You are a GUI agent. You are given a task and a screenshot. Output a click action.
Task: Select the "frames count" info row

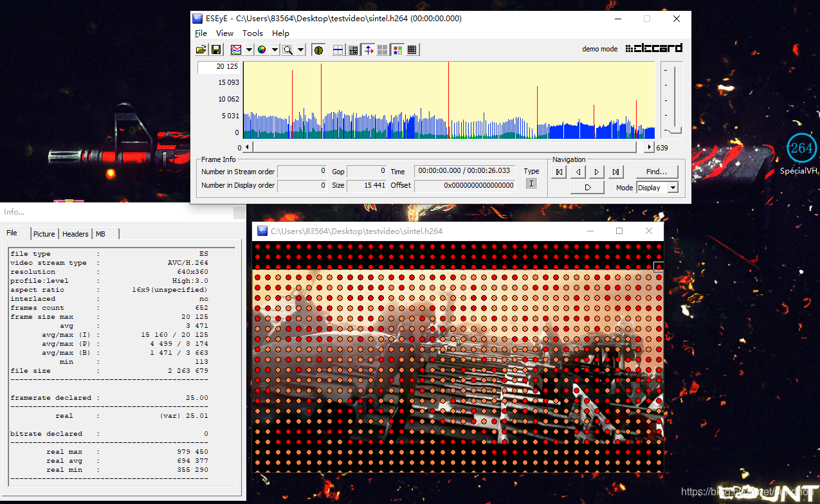pyautogui.click(x=109, y=308)
